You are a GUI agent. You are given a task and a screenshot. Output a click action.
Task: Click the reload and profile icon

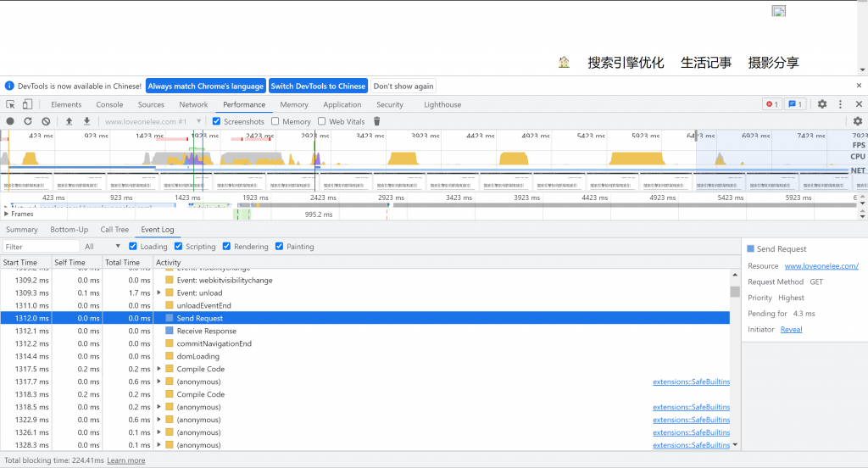tap(28, 121)
